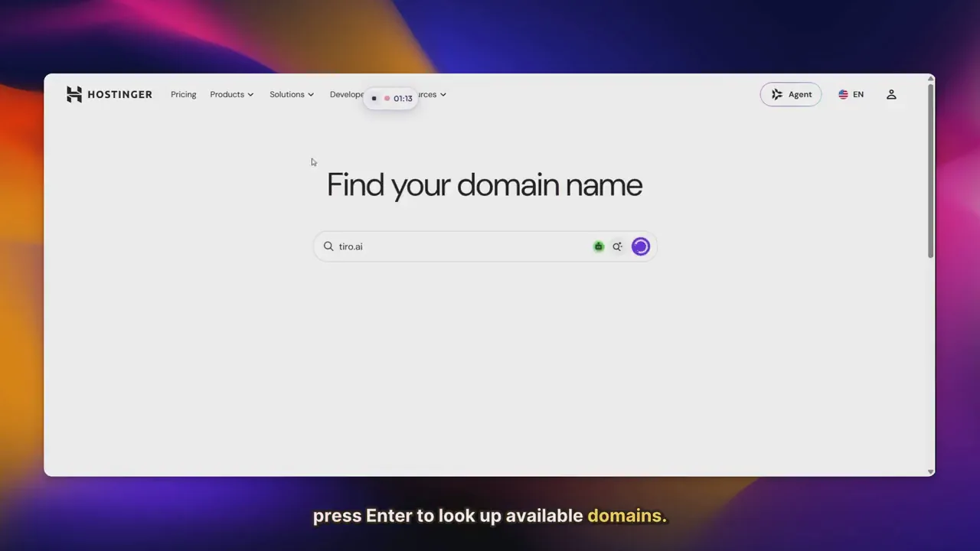This screenshot has width=980, height=551.
Task: Expand the partly hidden Resources menu
Action: (432, 94)
